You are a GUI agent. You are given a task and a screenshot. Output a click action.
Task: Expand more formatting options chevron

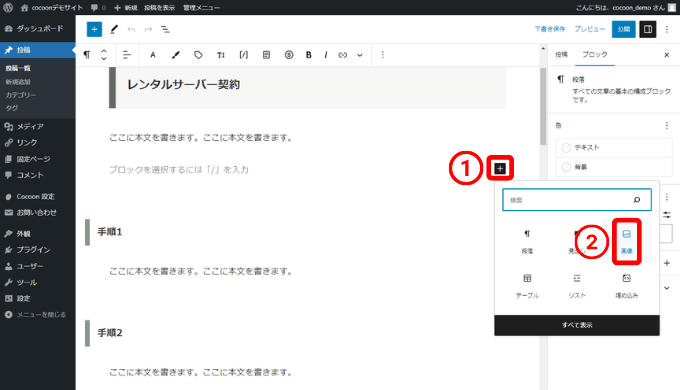pos(360,55)
